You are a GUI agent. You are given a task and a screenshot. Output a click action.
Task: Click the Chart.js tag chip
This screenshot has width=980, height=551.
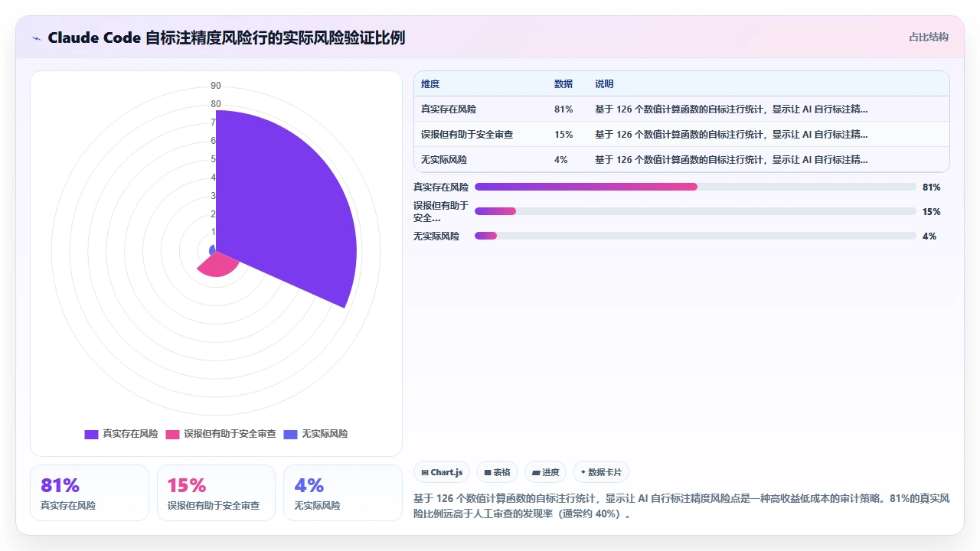point(443,472)
